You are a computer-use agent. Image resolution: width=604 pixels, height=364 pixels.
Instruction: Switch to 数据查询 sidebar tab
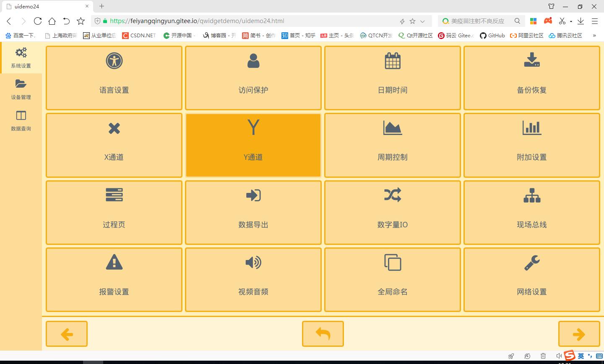(21, 121)
